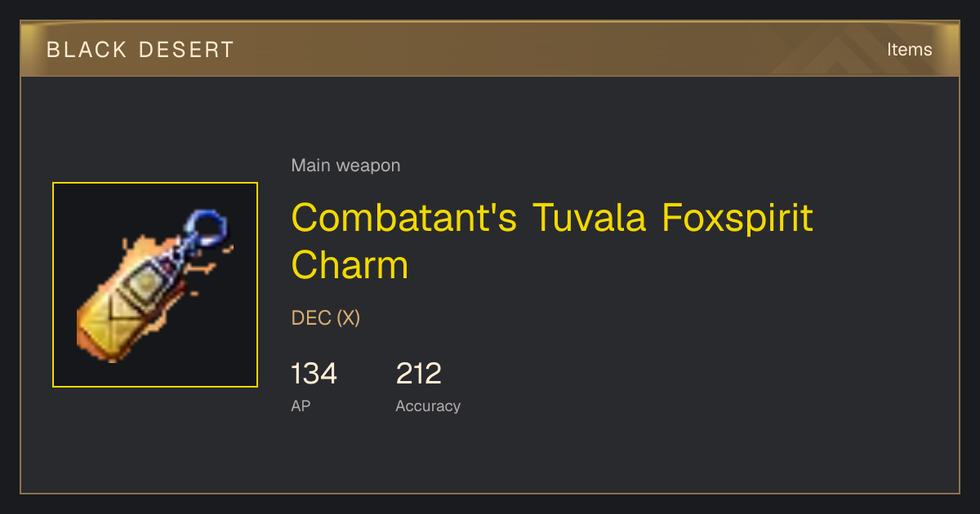The image size is (980, 514).
Task: Select the DEC (X) enhancement level text
Action: (326, 318)
